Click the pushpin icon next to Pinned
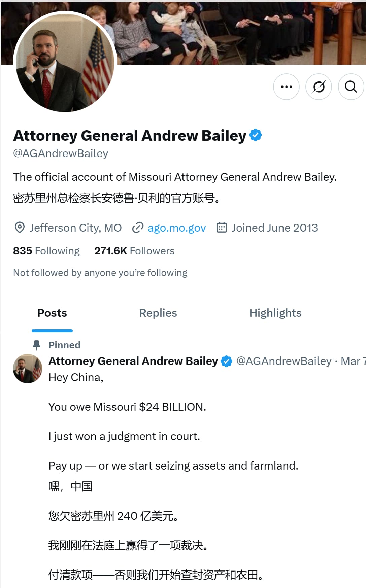366x588 pixels. point(36,345)
